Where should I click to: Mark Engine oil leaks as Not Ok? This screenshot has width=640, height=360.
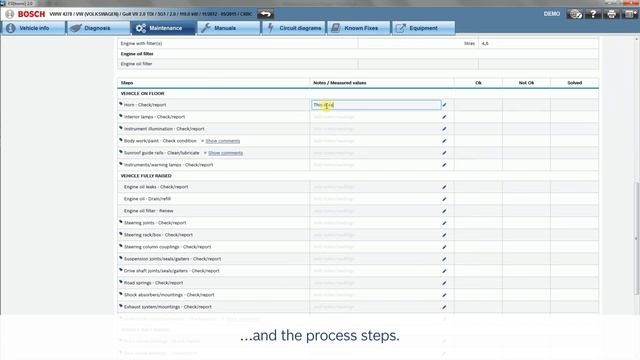click(x=526, y=187)
